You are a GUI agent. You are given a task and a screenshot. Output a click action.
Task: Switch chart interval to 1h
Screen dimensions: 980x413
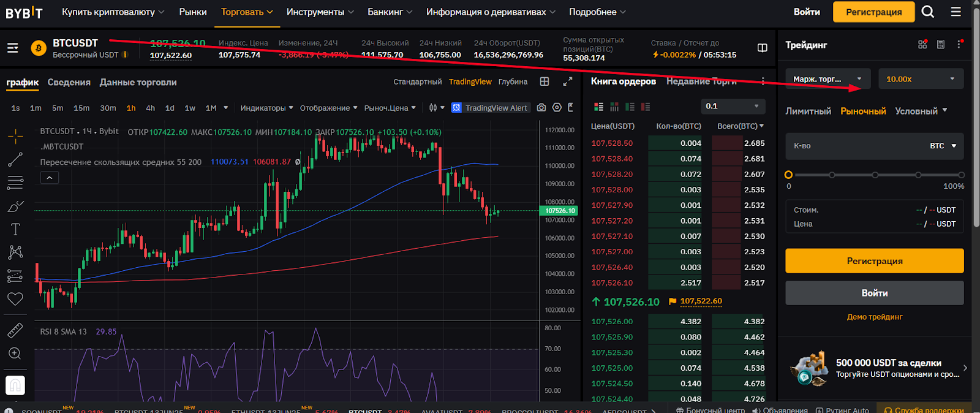coord(131,108)
